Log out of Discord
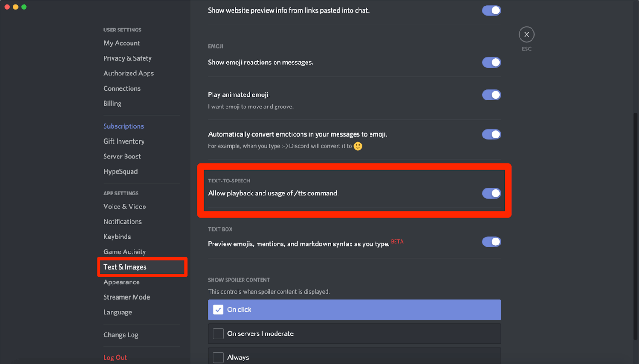 (x=115, y=357)
